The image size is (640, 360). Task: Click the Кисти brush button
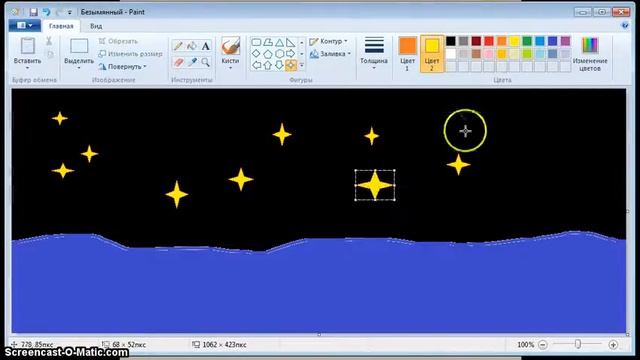pyautogui.click(x=230, y=46)
